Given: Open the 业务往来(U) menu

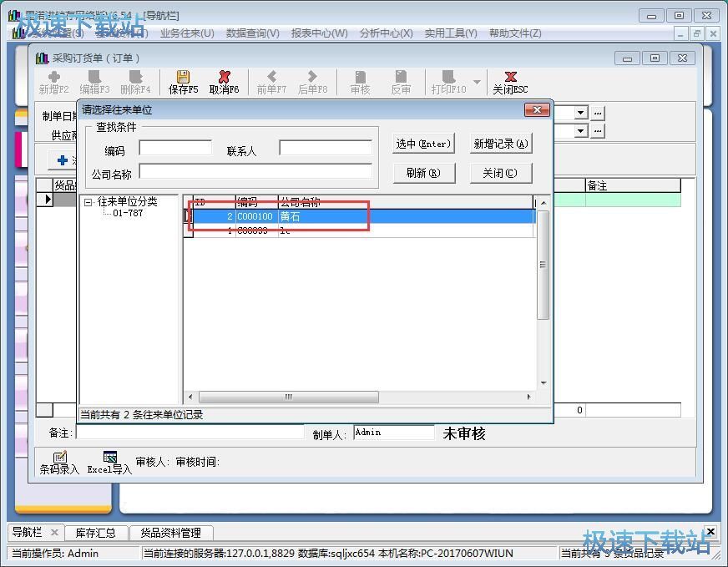Looking at the screenshot, I should click(187, 33).
